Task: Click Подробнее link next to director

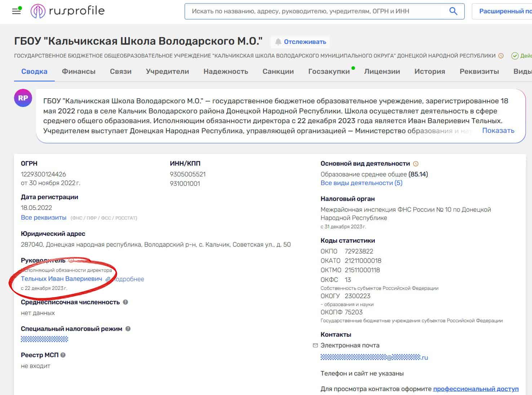Action: click(129, 279)
